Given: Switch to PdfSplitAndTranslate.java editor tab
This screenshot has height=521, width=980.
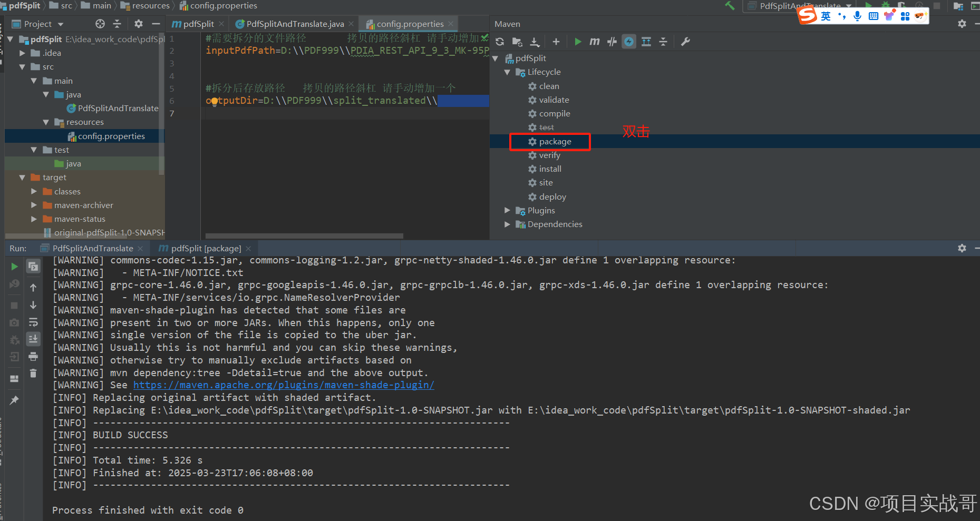Looking at the screenshot, I should coord(293,24).
